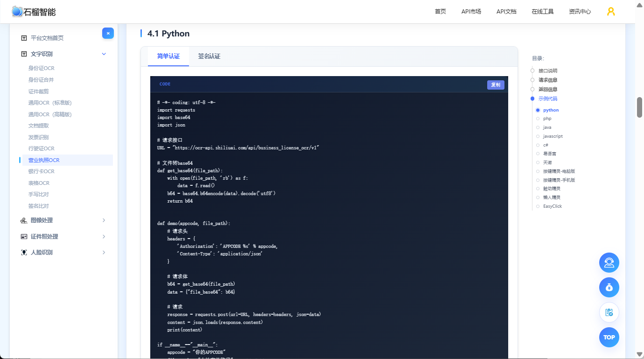This screenshot has width=644, height=359.
Task: Open 手写比对 in the sidebar
Action: (x=38, y=194)
